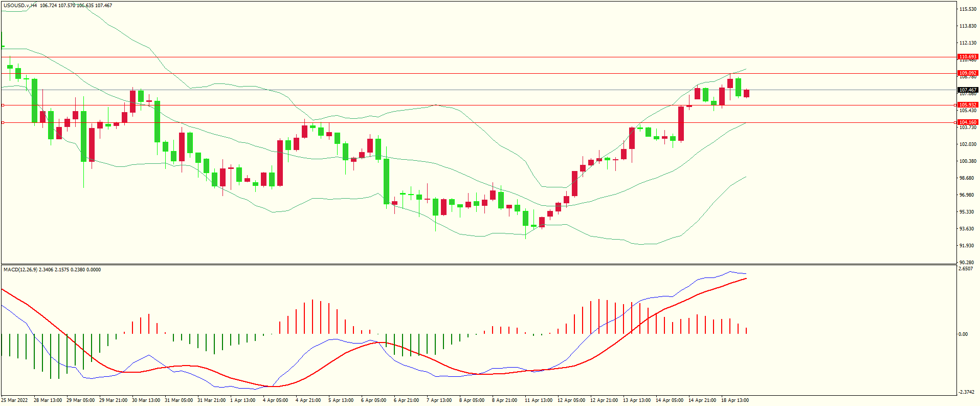Click the 115.530 price scale value
Screen dimensions: 980x406
pos(968,9)
